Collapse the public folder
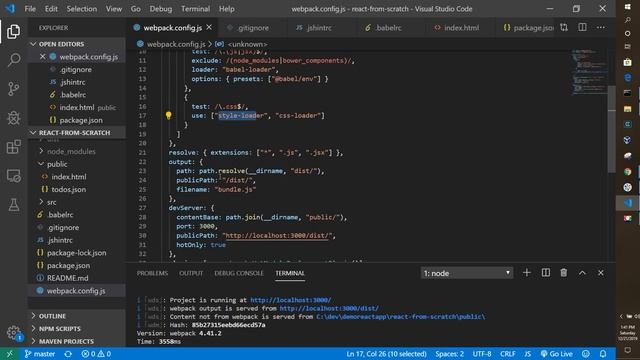 77,164
